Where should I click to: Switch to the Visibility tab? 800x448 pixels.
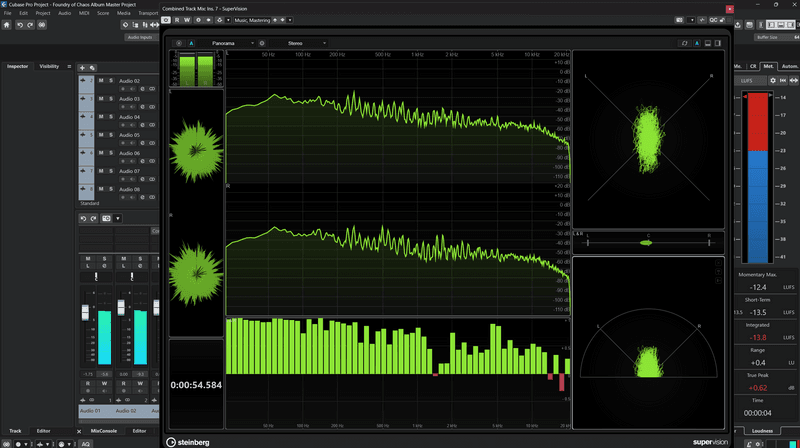point(49,66)
